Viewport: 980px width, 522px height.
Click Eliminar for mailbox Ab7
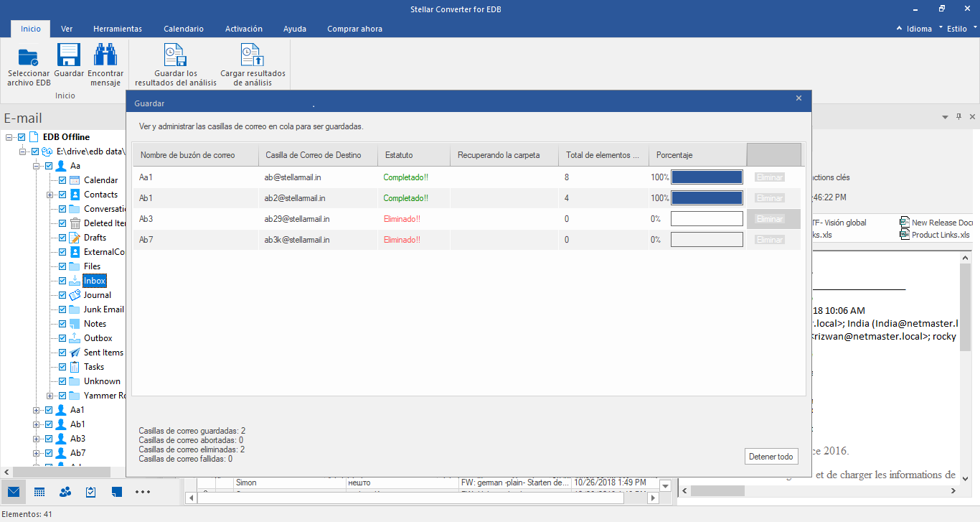770,240
